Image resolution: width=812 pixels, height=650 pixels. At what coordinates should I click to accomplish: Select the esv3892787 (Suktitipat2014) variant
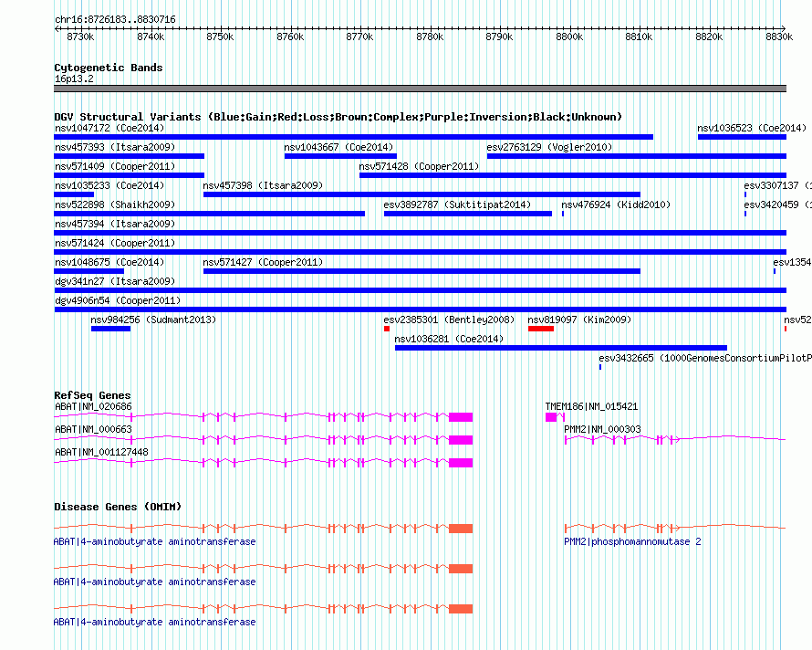click(468, 214)
